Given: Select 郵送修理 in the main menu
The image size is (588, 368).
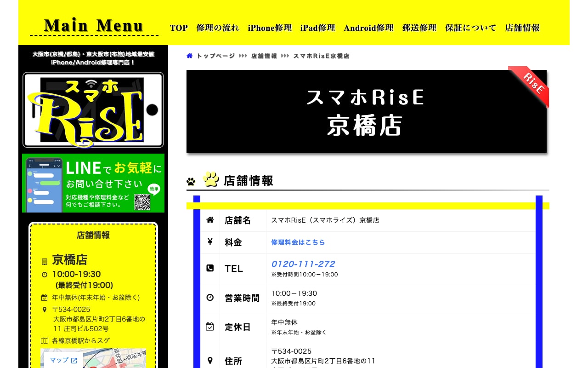Looking at the screenshot, I should tap(419, 28).
